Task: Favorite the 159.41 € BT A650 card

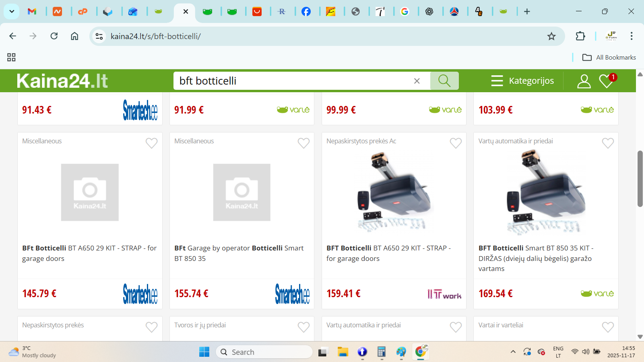Action: pos(456,143)
